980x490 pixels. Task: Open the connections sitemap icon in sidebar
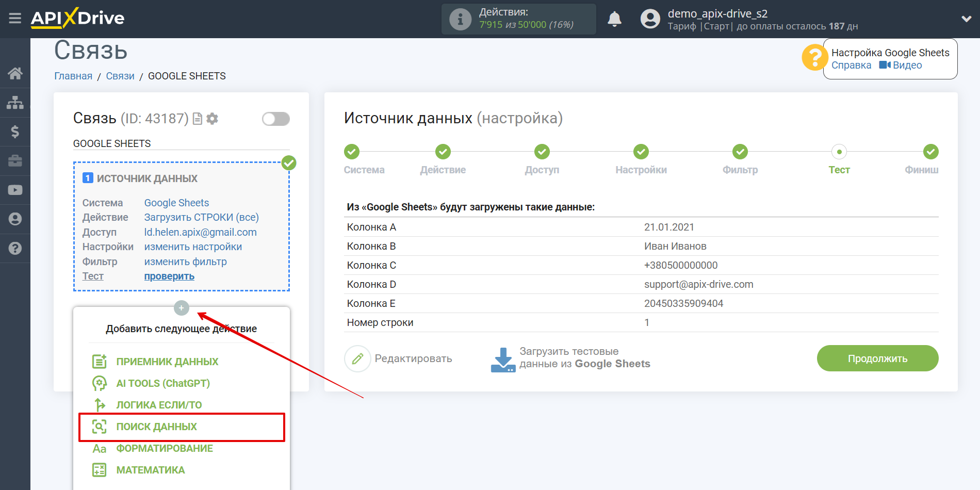pyautogui.click(x=15, y=102)
